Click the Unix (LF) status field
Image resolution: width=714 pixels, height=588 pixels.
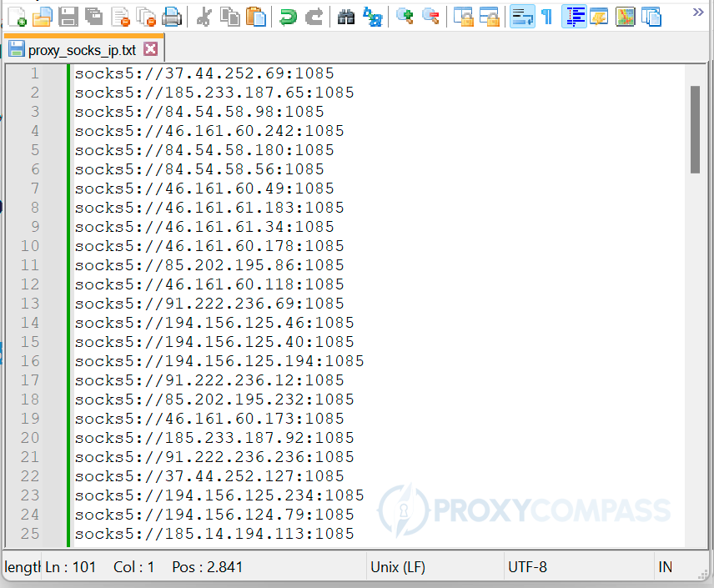point(435,567)
